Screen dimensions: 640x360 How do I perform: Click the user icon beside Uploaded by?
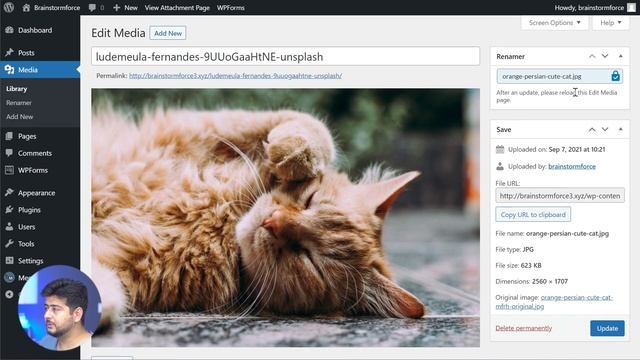pyautogui.click(x=500, y=166)
